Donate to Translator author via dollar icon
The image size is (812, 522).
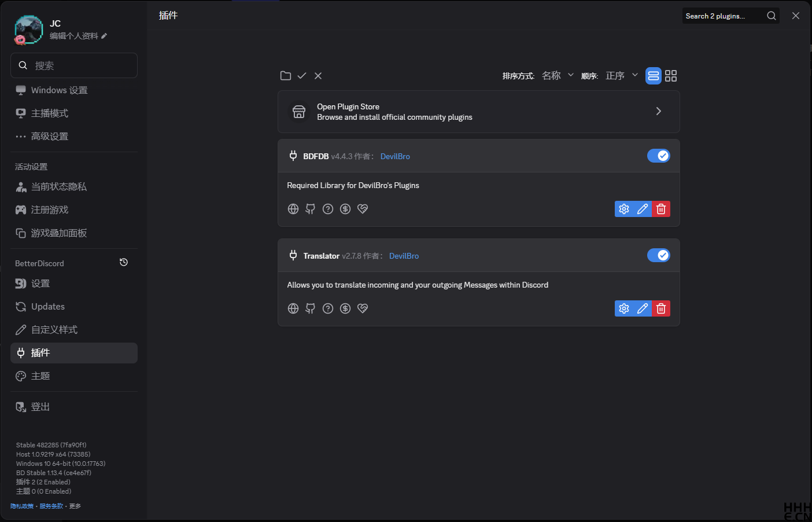[345, 308]
